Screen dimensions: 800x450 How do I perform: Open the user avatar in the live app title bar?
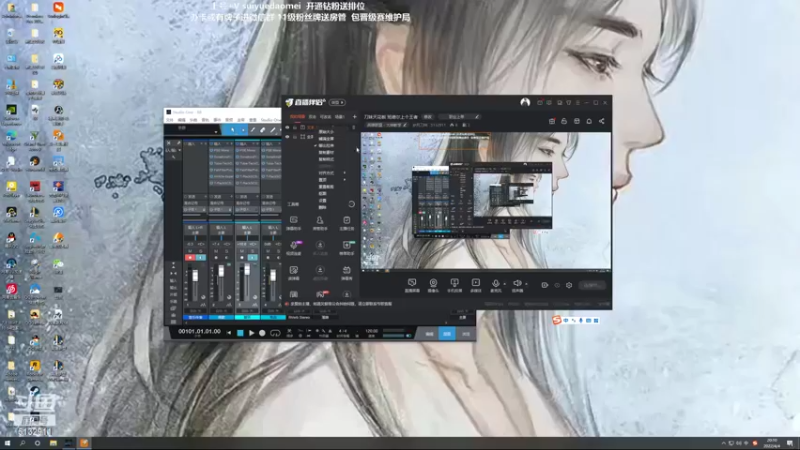point(525,102)
